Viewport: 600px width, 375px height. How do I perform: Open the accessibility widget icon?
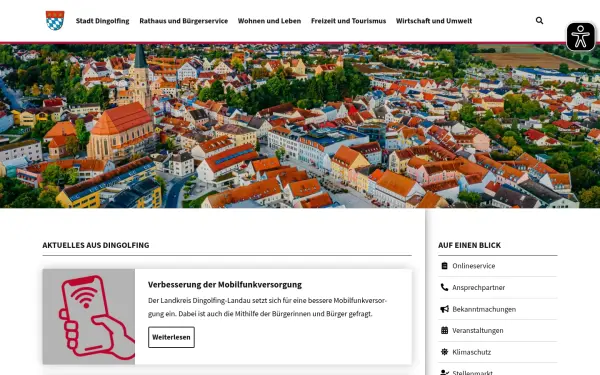click(580, 36)
